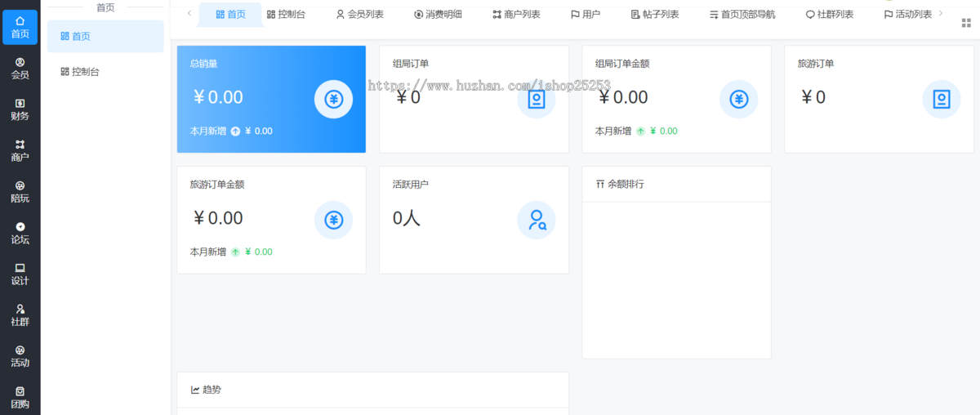Switch to the 首页 tab

point(230,14)
